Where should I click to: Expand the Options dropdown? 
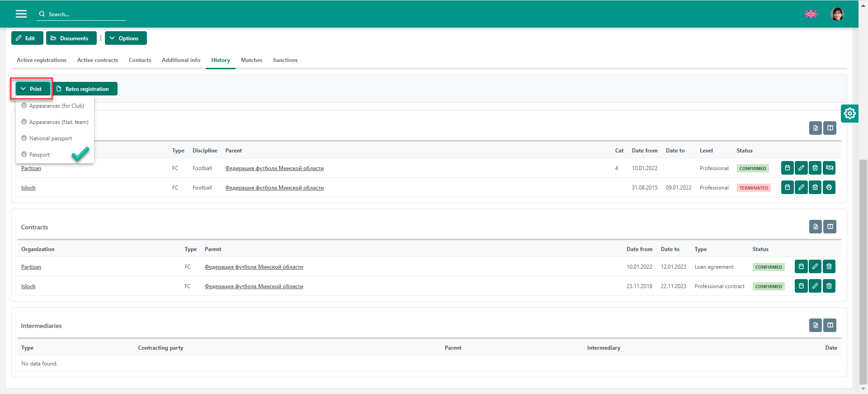point(125,38)
